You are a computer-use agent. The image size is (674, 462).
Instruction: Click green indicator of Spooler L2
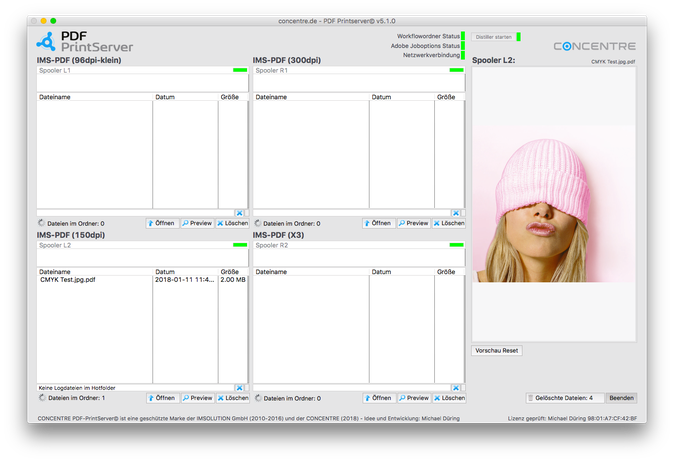(x=240, y=245)
